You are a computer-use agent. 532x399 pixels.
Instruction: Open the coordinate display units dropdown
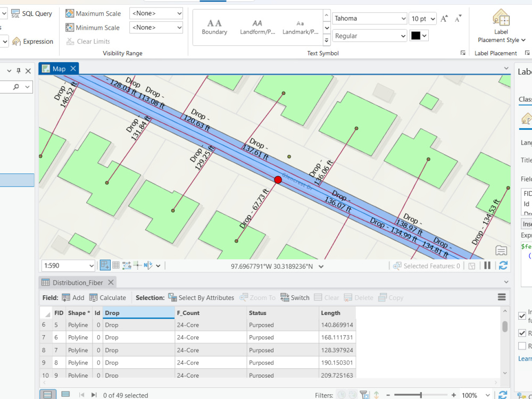click(x=321, y=267)
